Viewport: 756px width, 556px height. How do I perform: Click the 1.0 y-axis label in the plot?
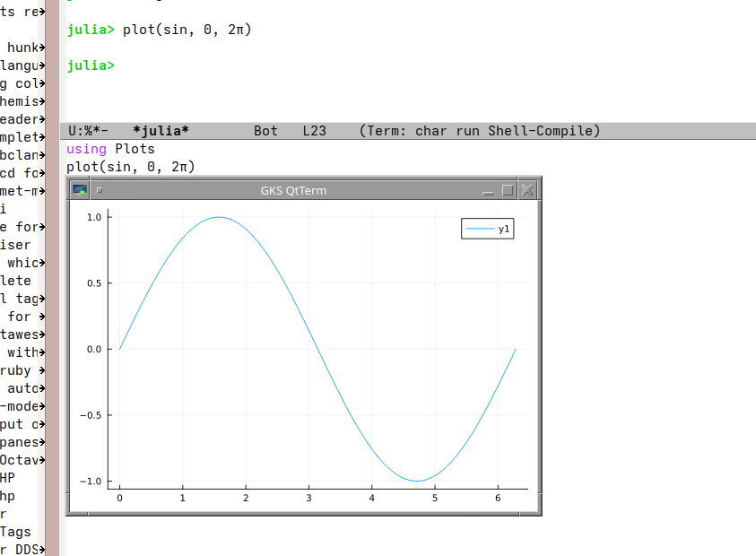coord(94,217)
